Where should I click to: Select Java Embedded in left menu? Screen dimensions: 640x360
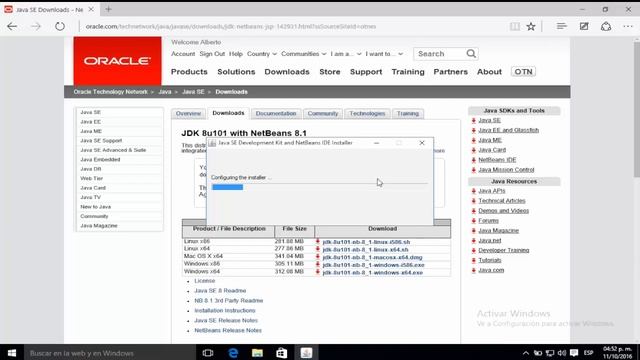click(100, 160)
